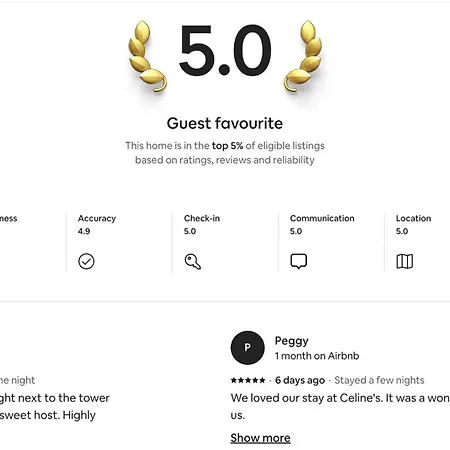
Task: Click the Check-in key icon
Action: pyautogui.click(x=193, y=261)
